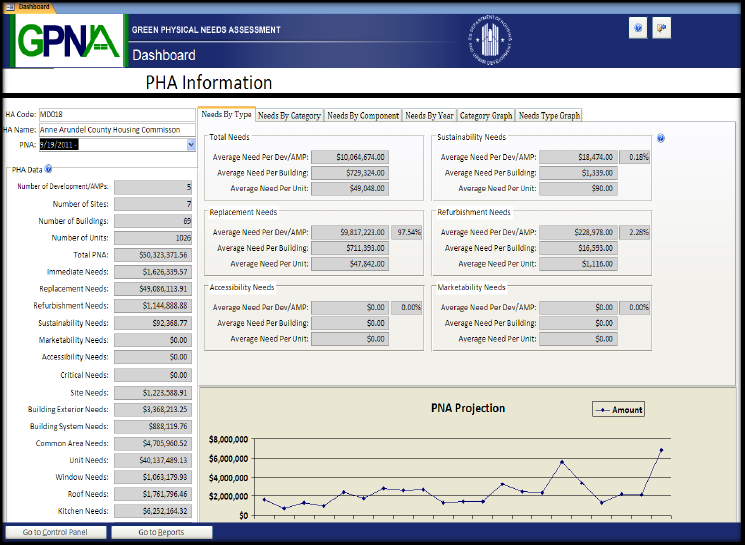Click Replacement average per Dev/AMP $9,817,223.00

pos(350,232)
